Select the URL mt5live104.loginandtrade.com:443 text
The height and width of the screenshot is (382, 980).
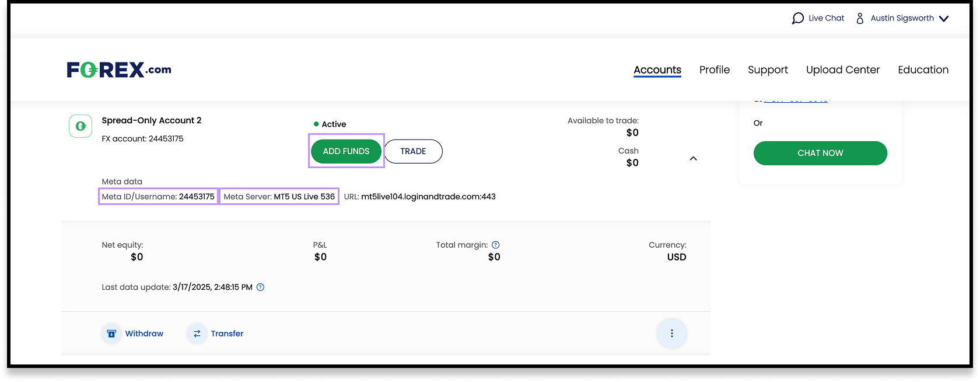coord(419,197)
